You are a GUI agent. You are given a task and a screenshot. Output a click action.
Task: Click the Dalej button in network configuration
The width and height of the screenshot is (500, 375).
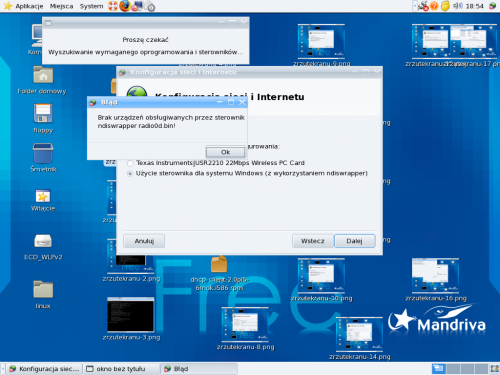(355, 241)
